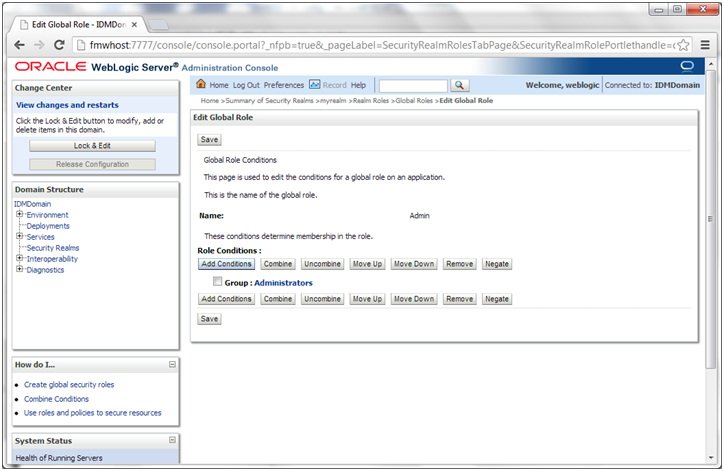Screen dimensions: 724x471
Task: Click the lower Uncombine button
Action: (322, 299)
